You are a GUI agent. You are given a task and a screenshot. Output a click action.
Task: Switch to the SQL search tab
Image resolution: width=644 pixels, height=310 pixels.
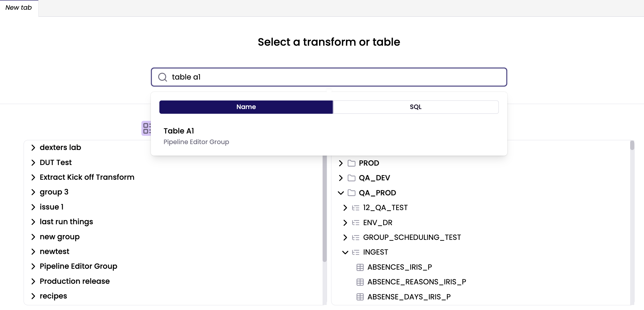pyautogui.click(x=416, y=107)
